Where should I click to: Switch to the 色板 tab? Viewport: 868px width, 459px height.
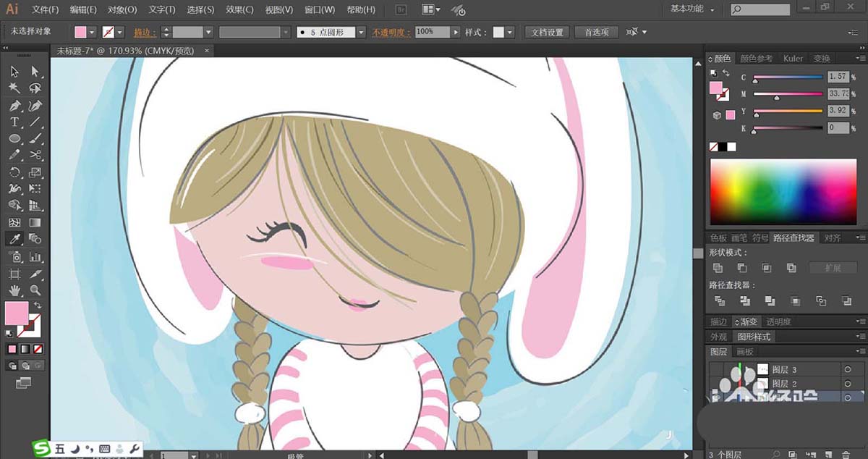click(718, 237)
